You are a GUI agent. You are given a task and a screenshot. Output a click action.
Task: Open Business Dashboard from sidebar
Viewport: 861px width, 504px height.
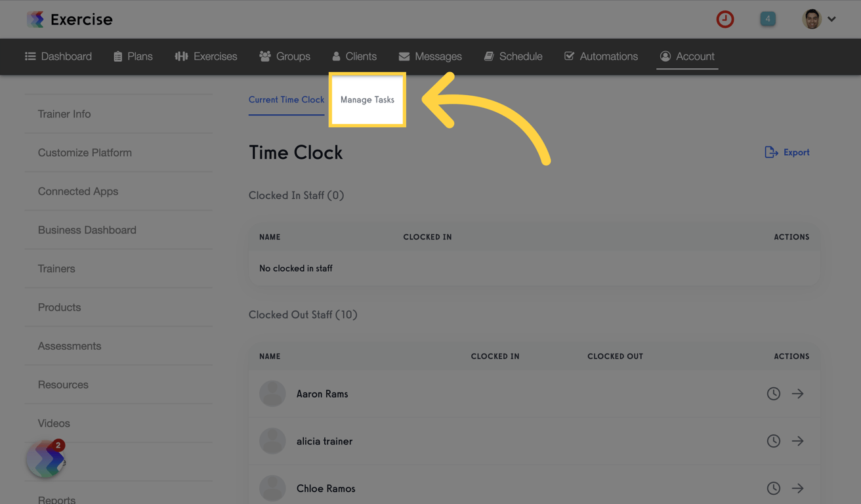click(x=87, y=230)
